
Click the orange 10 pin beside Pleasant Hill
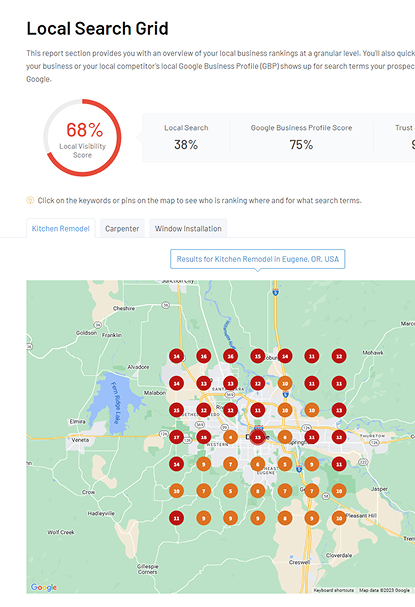point(339,518)
